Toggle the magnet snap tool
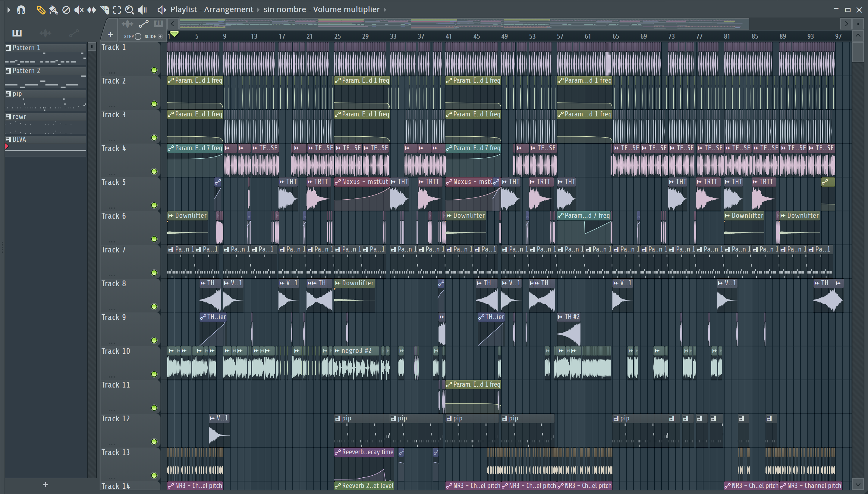Screen dimensions: 868x494 click(21, 10)
